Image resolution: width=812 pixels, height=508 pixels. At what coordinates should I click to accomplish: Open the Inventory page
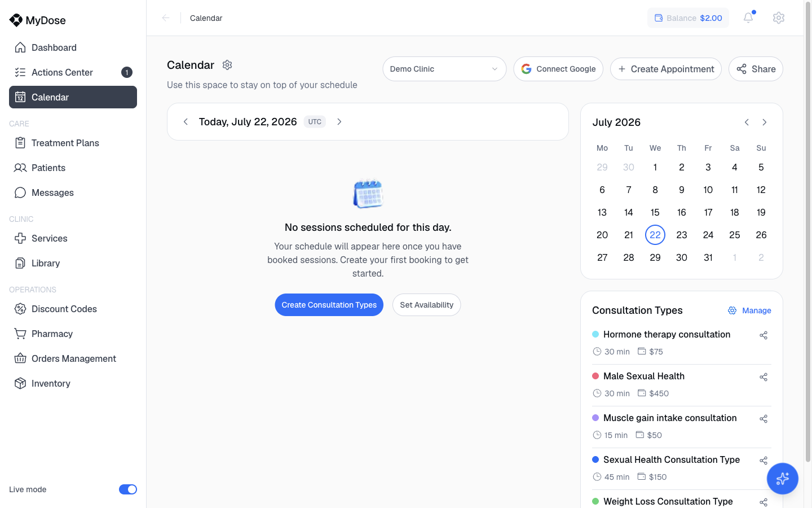(x=73, y=383)
